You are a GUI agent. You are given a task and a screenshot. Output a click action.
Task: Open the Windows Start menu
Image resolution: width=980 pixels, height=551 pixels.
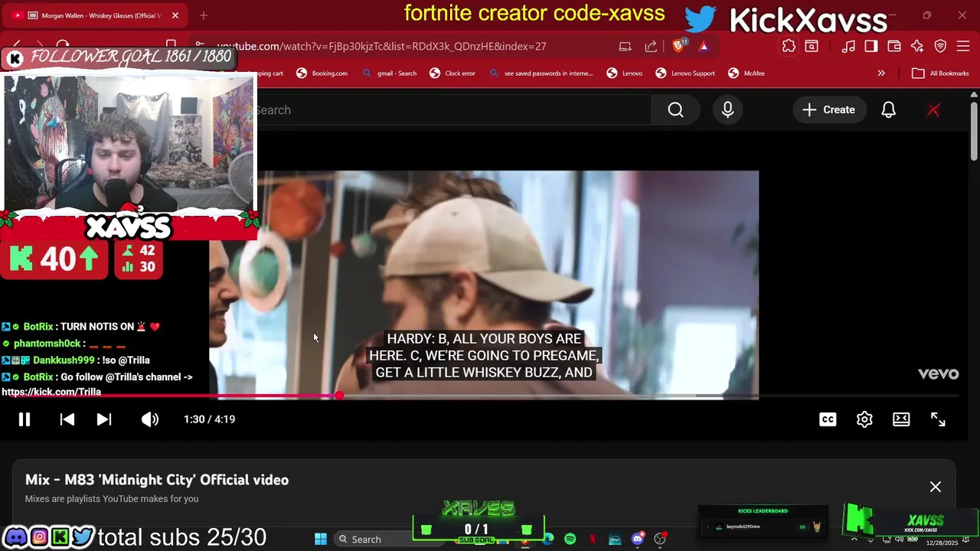(x=320, y=539)
